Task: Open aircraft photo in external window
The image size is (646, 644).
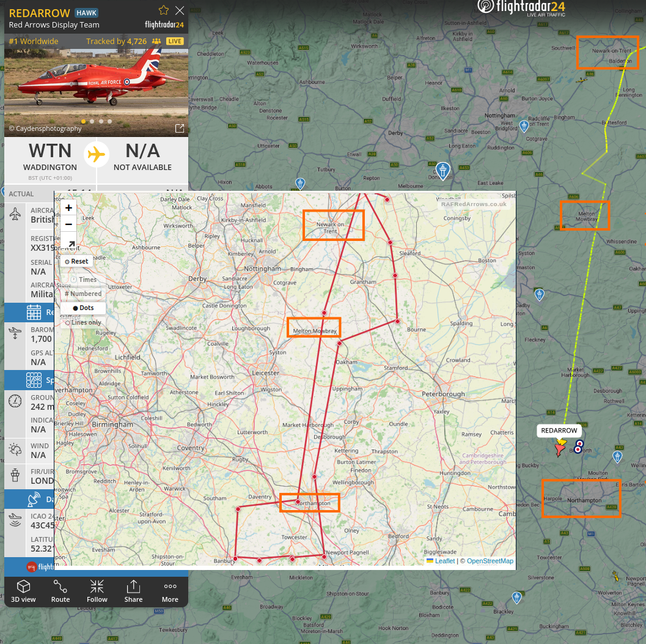Action: (x=180, y=128)
